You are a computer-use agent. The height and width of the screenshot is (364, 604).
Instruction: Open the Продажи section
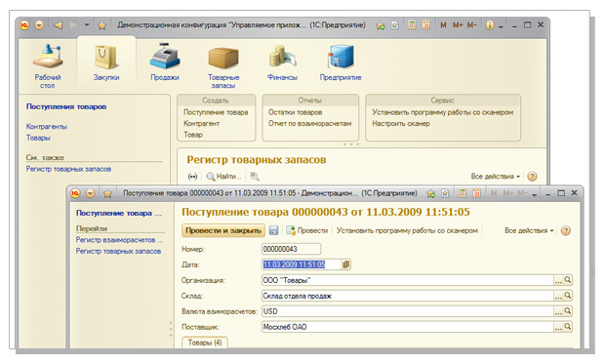coord(165,62)
